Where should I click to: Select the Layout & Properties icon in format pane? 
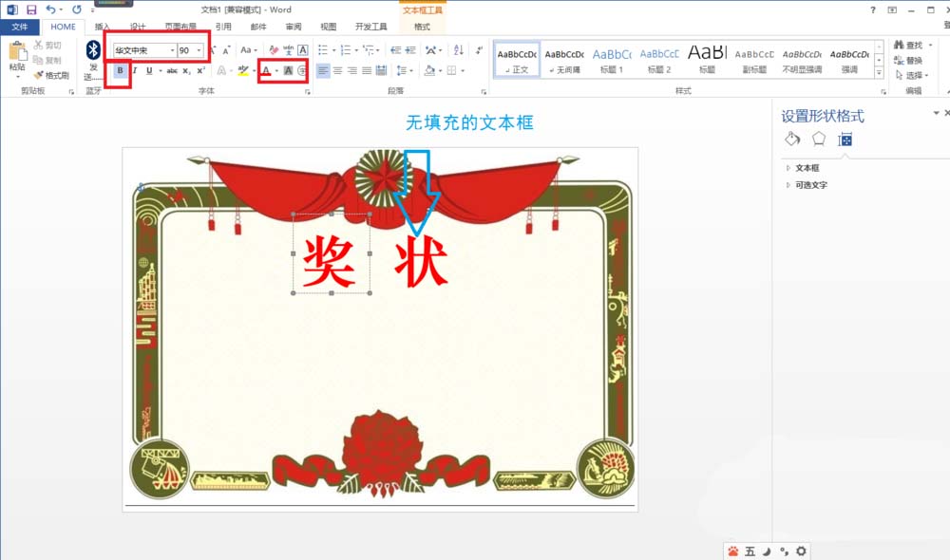tap(847, 138)
